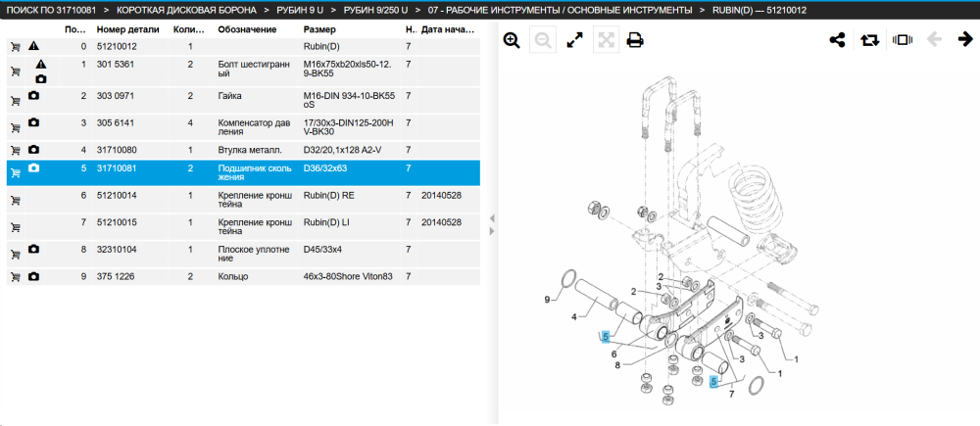Viewport: 980px width, 426px height.
Task: Add part 375 1226 to shopping cart
Action: point(16,277)
